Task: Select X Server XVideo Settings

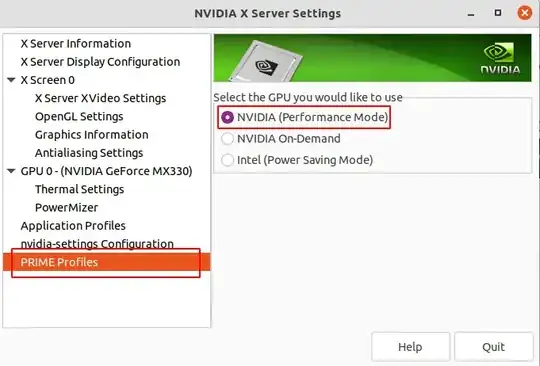Action: tap(101, 98)
